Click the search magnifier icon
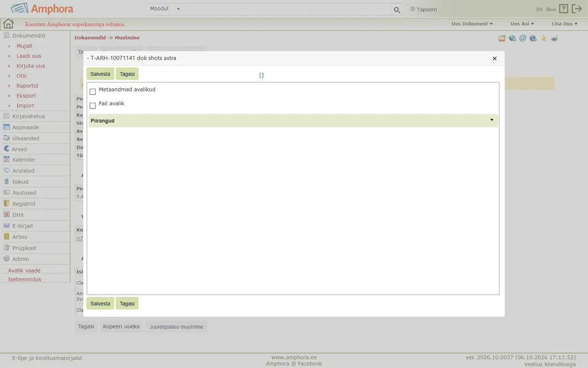 (397, 10)
